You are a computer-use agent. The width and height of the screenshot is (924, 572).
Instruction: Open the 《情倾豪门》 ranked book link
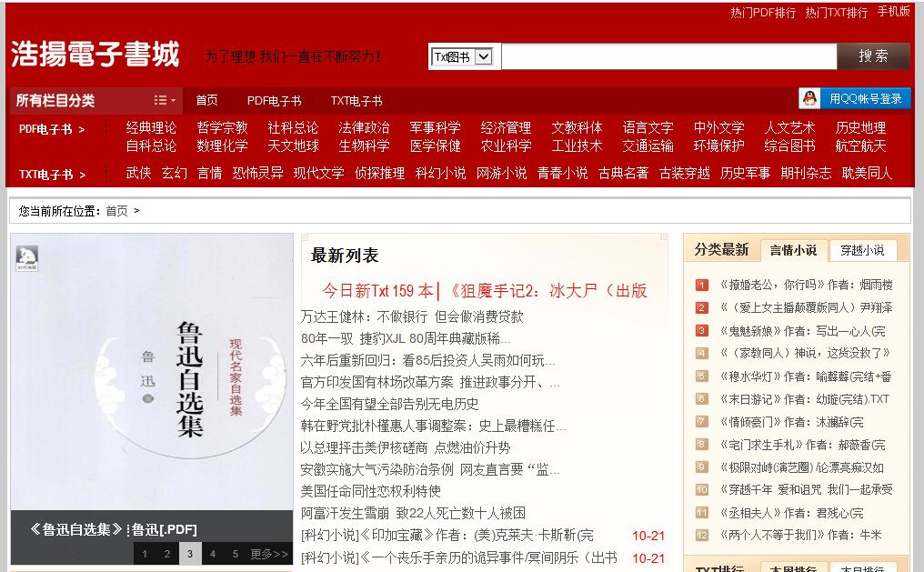[792, 422]
